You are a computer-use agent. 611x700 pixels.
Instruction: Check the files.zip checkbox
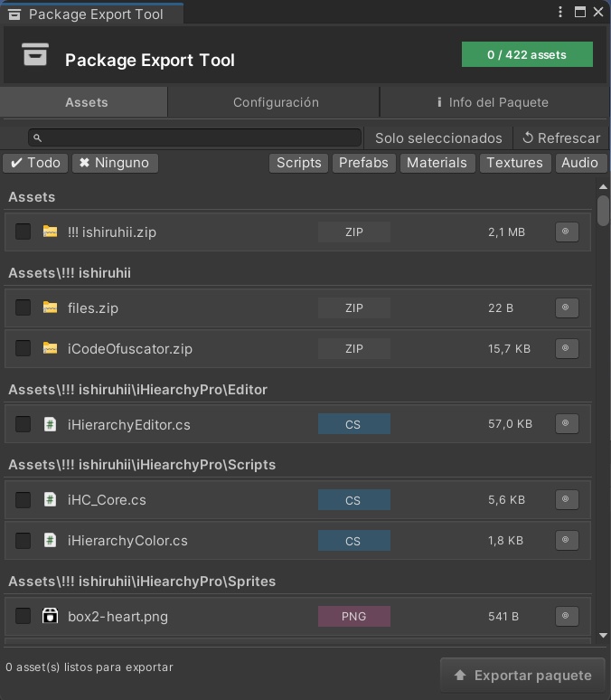23,307
